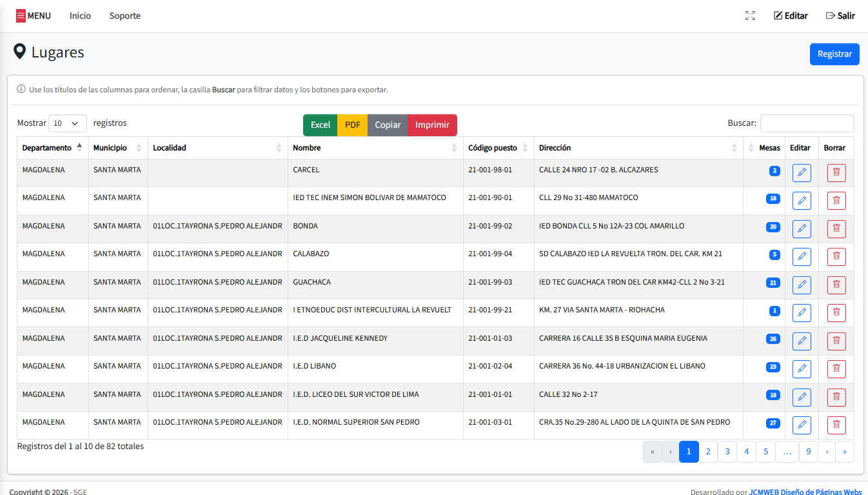Click the Mesas badge 27 for NORMAL SUPERIOR
The height and width of the screenshot is (495, 868).
pyautogui.click(x=773, y=423)
